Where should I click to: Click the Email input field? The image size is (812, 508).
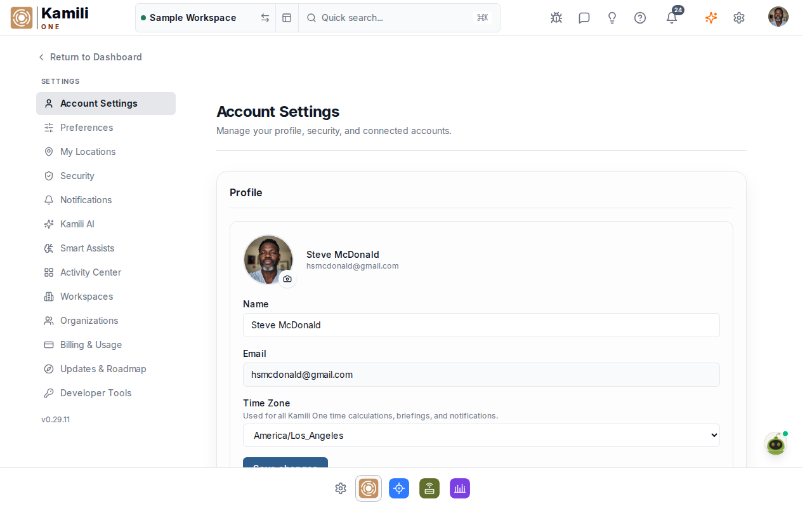click(481, 375)
